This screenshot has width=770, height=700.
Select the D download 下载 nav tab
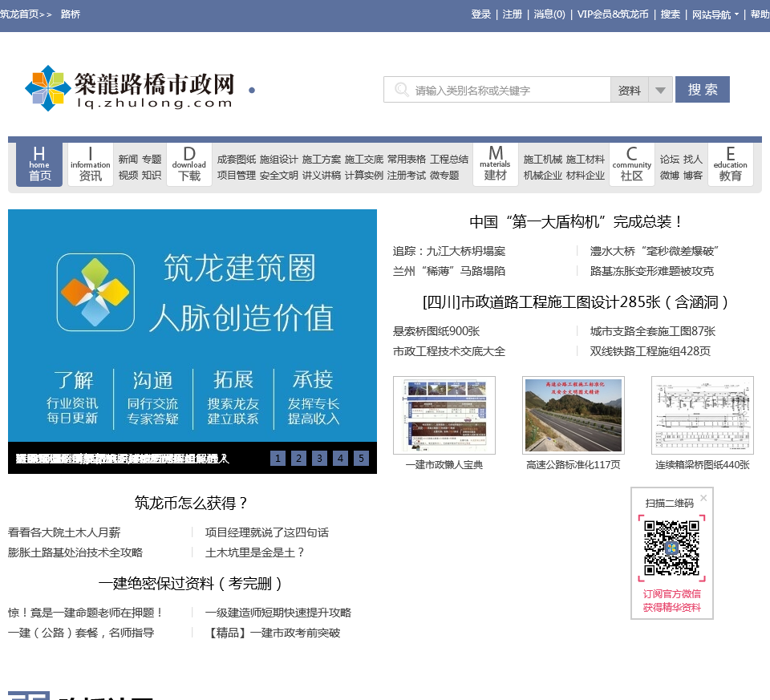(189, 164)
